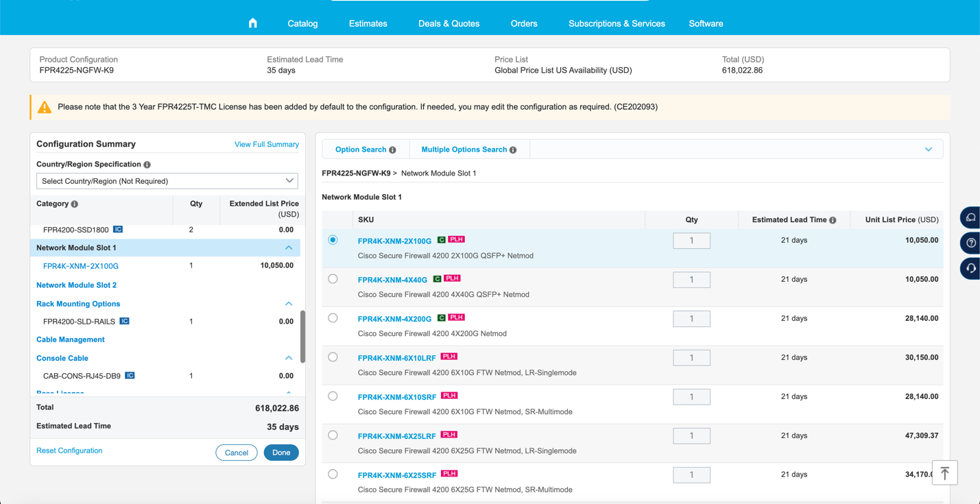Viewport: 980px width, 504px height.
Task: Open Subscriptions & Services menu
Action: 617,23
